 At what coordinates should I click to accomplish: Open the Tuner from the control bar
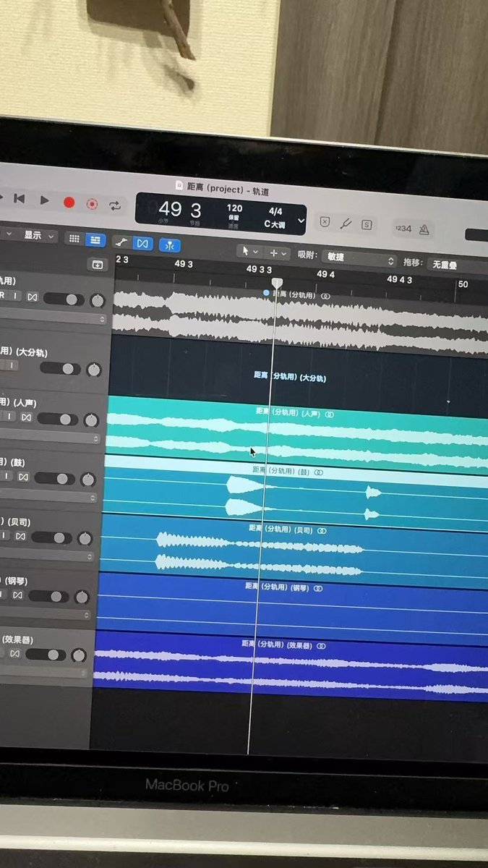click(346, 224)
